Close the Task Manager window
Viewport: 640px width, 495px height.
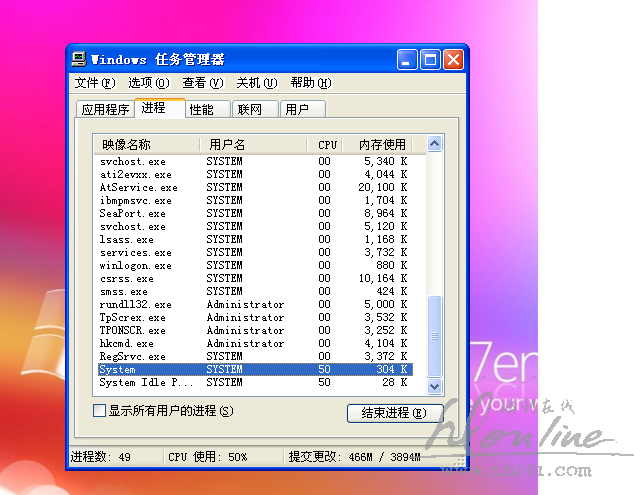[x=453, y=59]
